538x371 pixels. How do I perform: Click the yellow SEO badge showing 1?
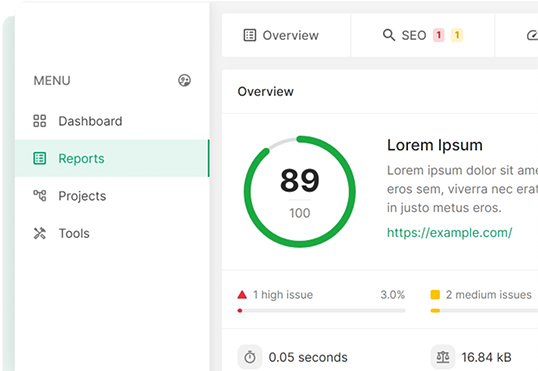click(x=457, y=35)
